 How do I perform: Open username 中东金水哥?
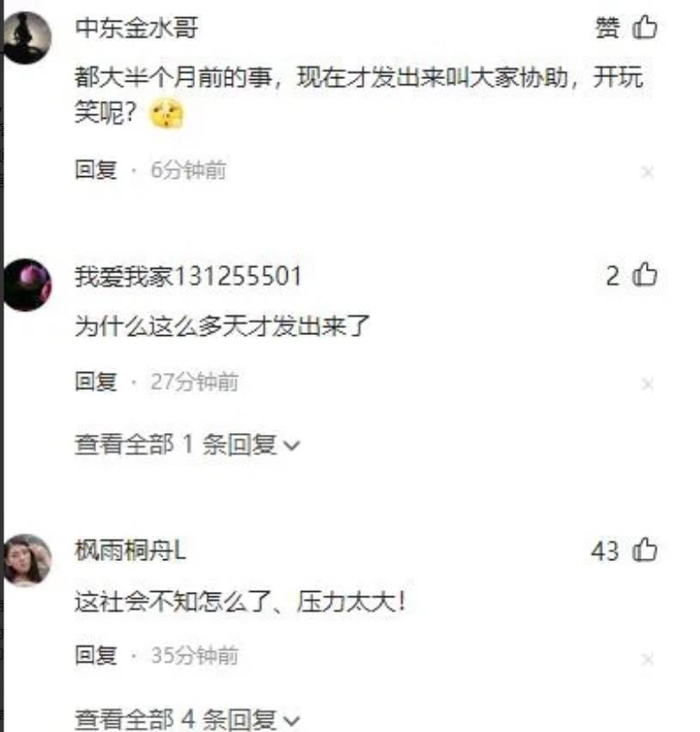click(137, 27)
